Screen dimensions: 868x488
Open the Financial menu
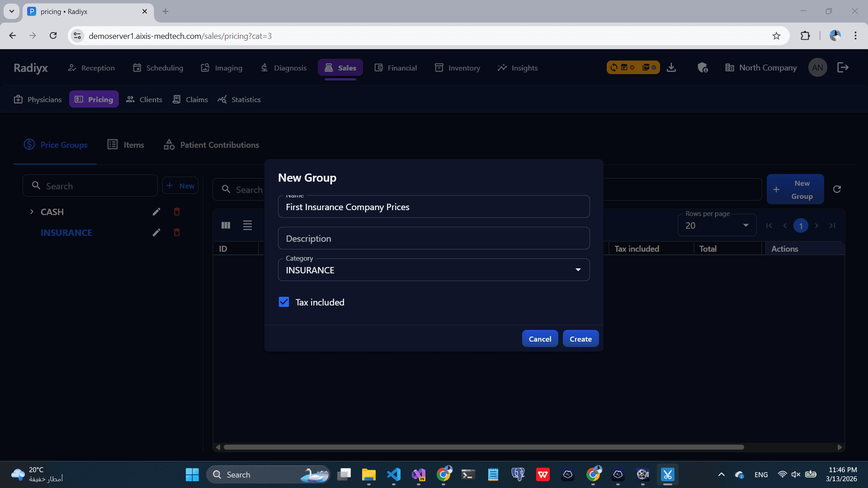[396, 68]
